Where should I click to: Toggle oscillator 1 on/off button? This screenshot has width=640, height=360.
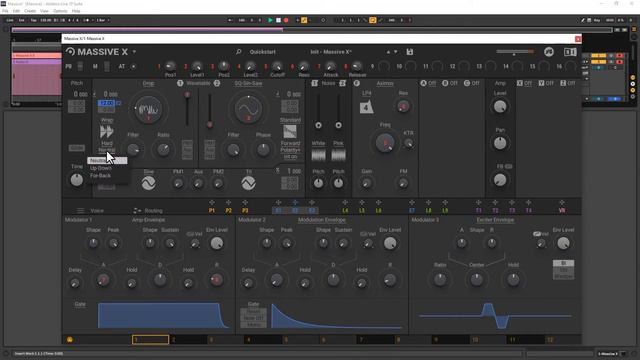coord(180,83)
